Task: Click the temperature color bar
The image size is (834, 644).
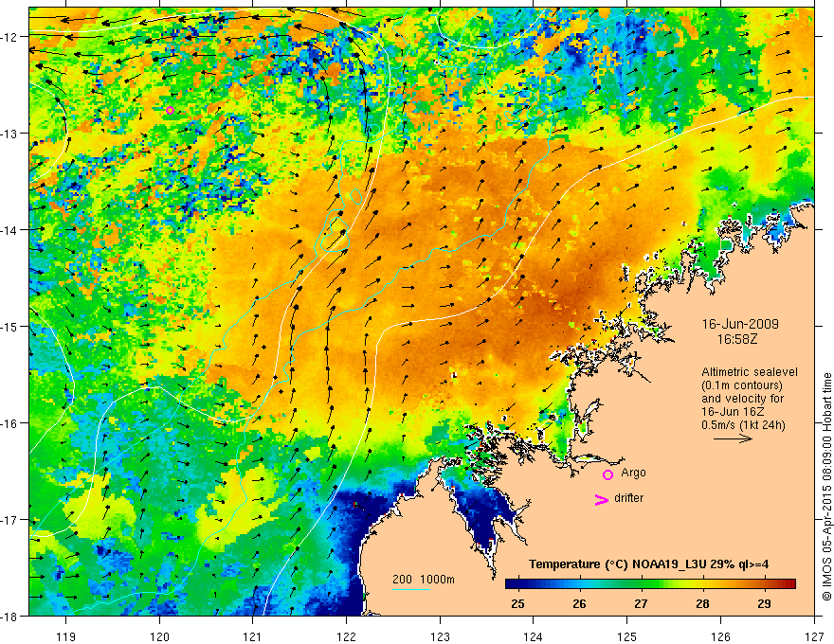Action: pyautogui.click(x=650, y=584)
